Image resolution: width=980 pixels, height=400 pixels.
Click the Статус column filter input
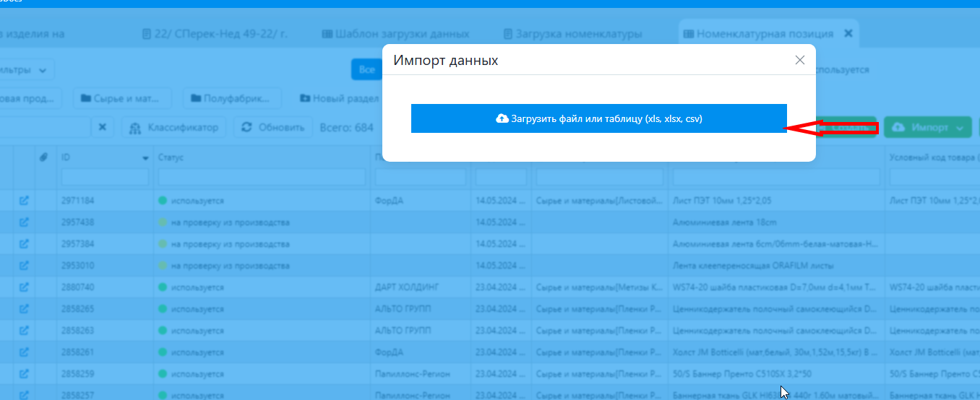tap(262, 177)
